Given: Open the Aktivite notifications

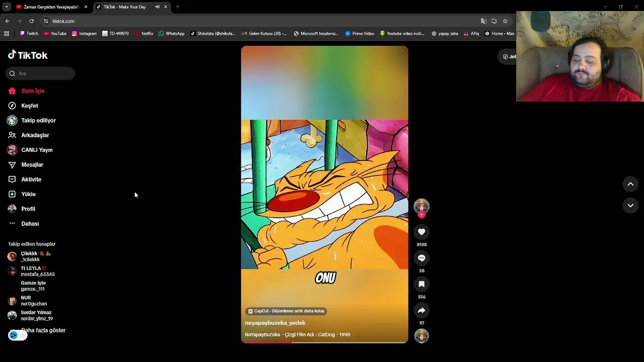Looking at the screenshot, I should pos(25,179).
